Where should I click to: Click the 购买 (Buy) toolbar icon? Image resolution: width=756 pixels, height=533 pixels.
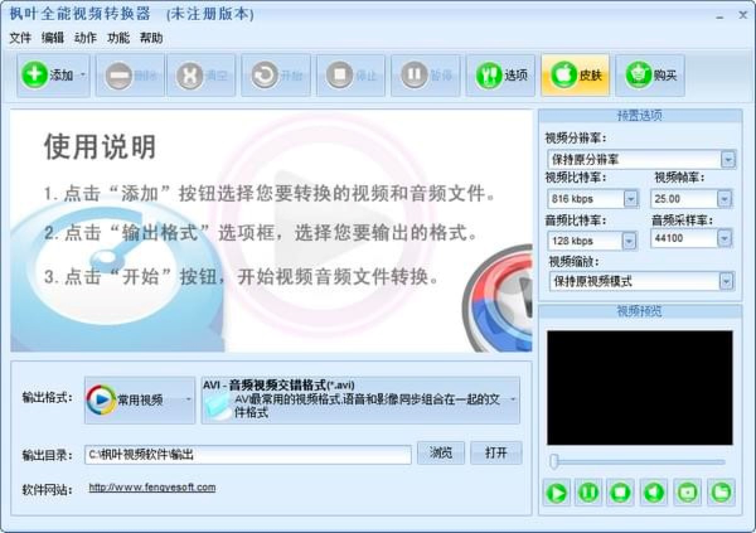click(649, 75)
